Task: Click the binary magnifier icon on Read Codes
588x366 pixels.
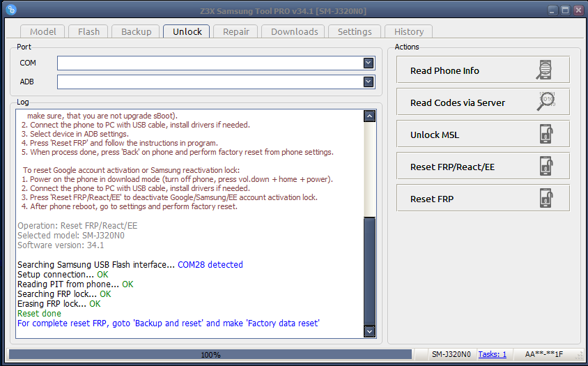Action: coord(547,101)
